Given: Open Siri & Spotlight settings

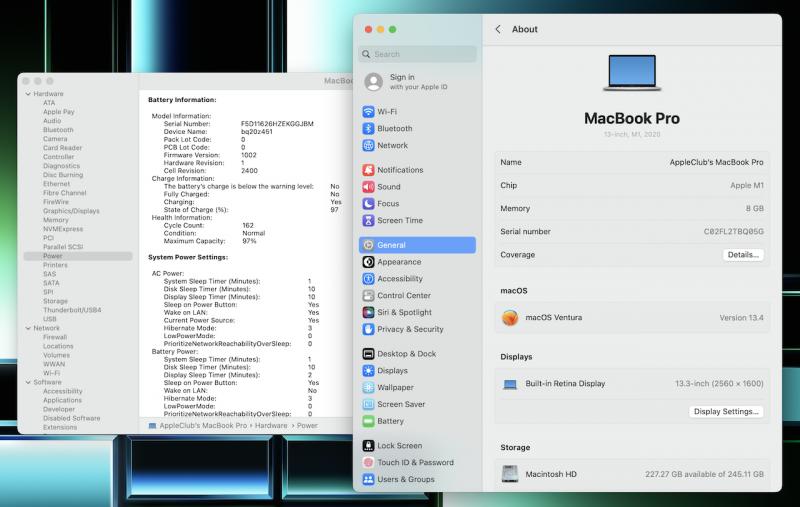Looking at the screenshot, I should click(x=404, y=312).
